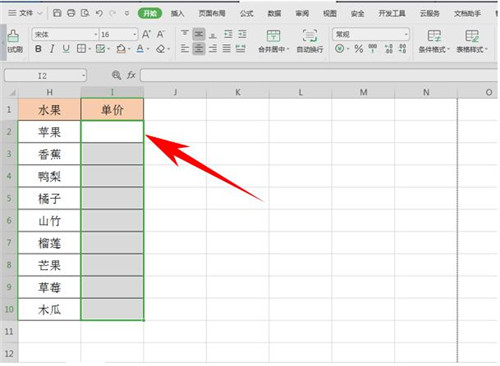Switch to 数据 Data tab
This screenshot has width=500, height=366.
tap(274, 13)
